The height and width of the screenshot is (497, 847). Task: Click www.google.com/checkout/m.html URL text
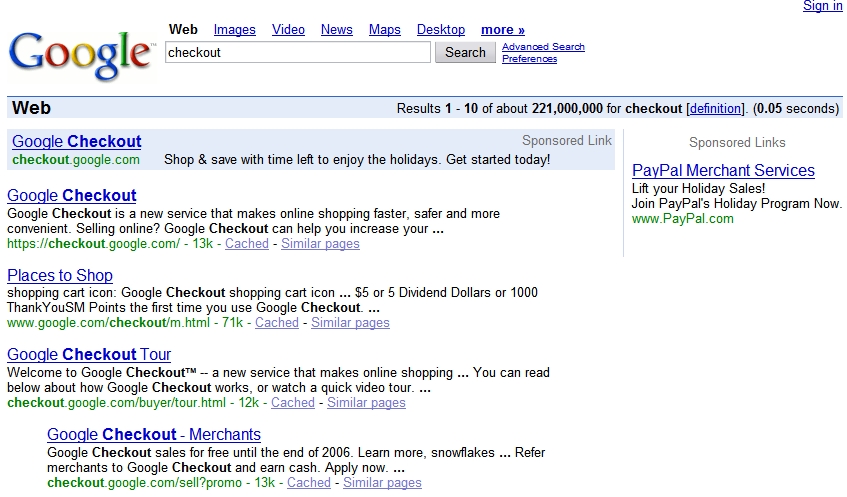(x=108, y=323)
